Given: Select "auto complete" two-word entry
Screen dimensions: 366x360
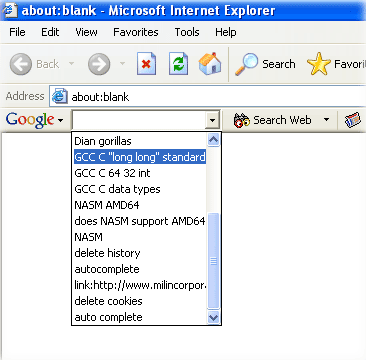Looking at the screenshot, I should click(140, 317).
